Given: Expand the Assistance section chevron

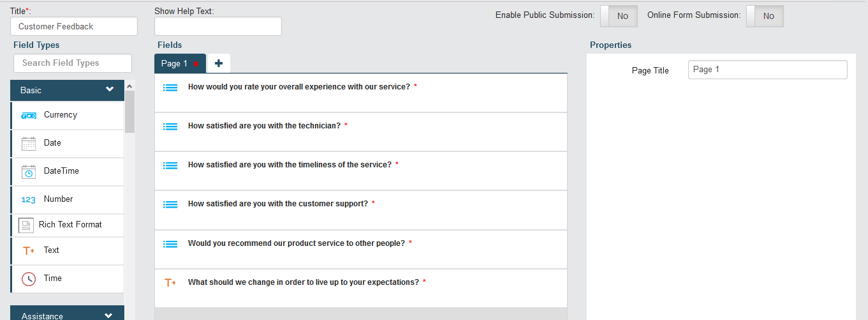Looking at the screenshot, I should (108, 316).
